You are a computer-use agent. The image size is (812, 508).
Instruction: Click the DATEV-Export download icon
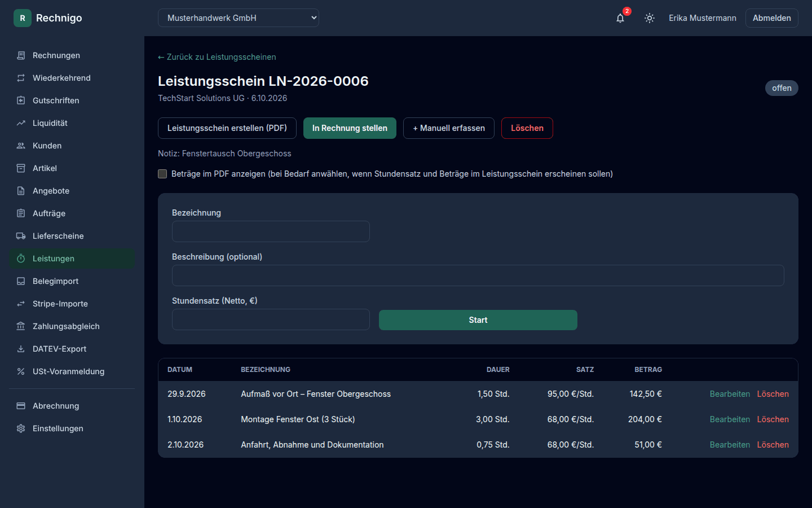tap(21, 349)
